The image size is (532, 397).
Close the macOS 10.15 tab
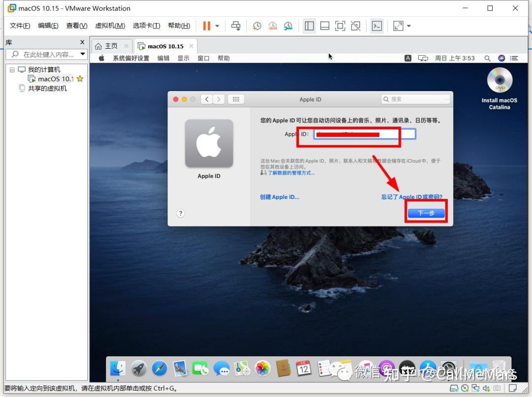191,46
